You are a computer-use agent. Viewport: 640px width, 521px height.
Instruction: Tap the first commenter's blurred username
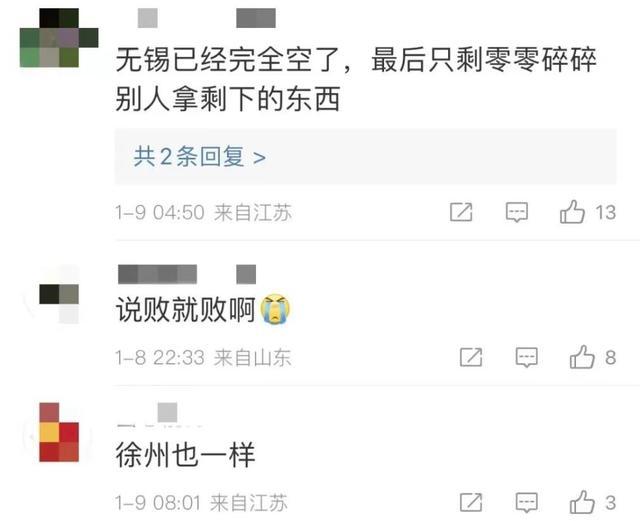pyautogui.click(x=207, y=18)
